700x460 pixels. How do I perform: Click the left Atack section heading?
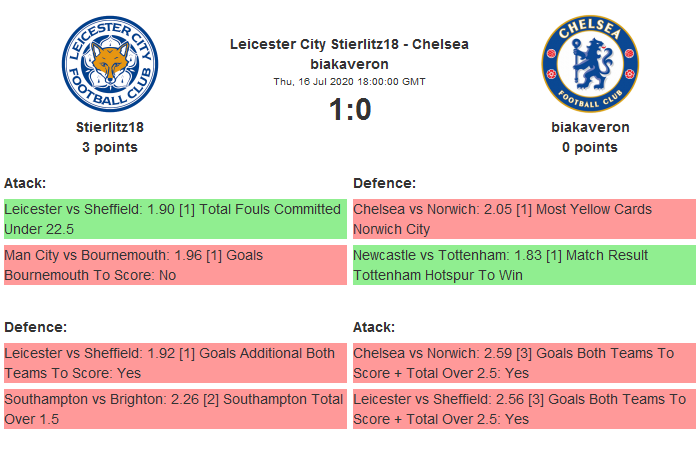pos(25,183)
